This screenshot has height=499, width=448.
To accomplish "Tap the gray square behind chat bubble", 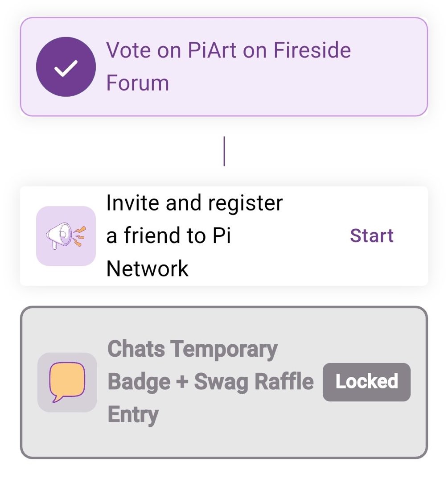I will point(67,382).
